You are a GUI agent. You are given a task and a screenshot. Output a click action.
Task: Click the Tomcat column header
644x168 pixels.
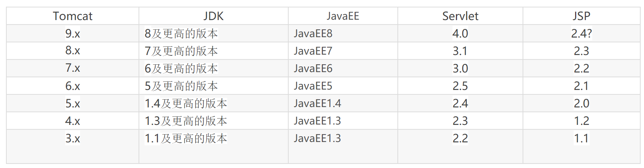click(73, 16)
